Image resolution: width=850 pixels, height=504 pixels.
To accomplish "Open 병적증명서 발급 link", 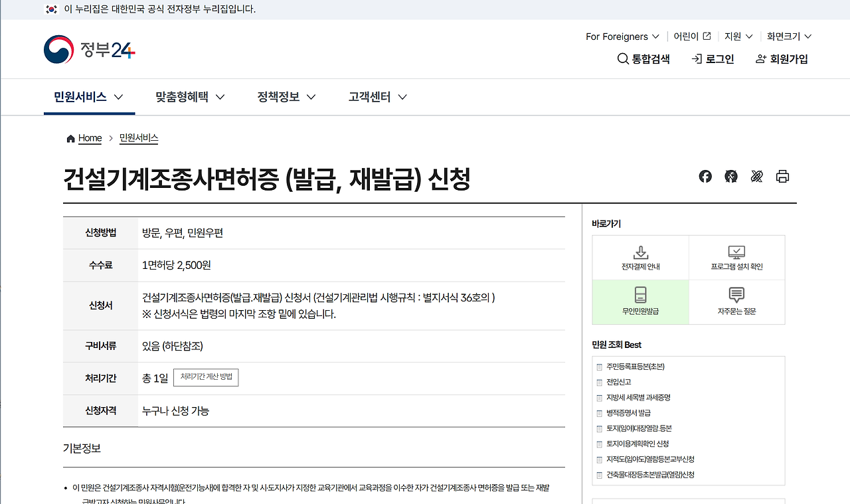I will coord(628,413).
